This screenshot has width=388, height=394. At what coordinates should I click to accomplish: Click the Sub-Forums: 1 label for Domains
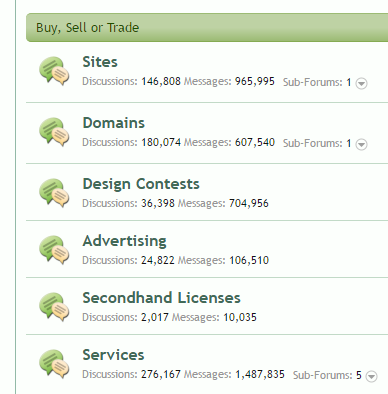coord(317,143)
